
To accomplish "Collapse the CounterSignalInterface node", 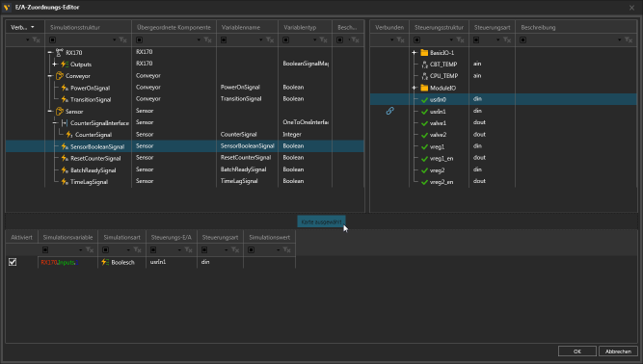I will (55, 123).
